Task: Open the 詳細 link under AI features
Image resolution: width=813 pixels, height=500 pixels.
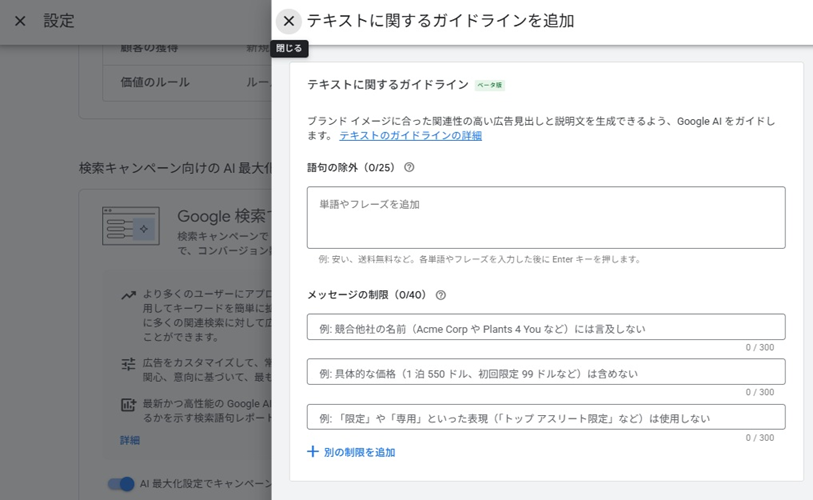Action: click(x=130, y=440)
